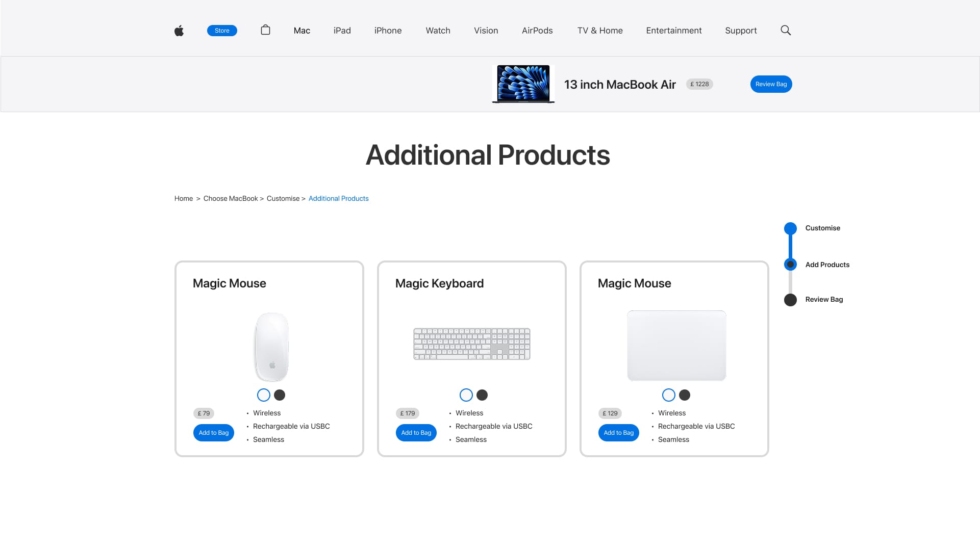Viewport: 980px width, 551px height.
Task: Go to Home breadcrumb link
Action: click(184, 199)
